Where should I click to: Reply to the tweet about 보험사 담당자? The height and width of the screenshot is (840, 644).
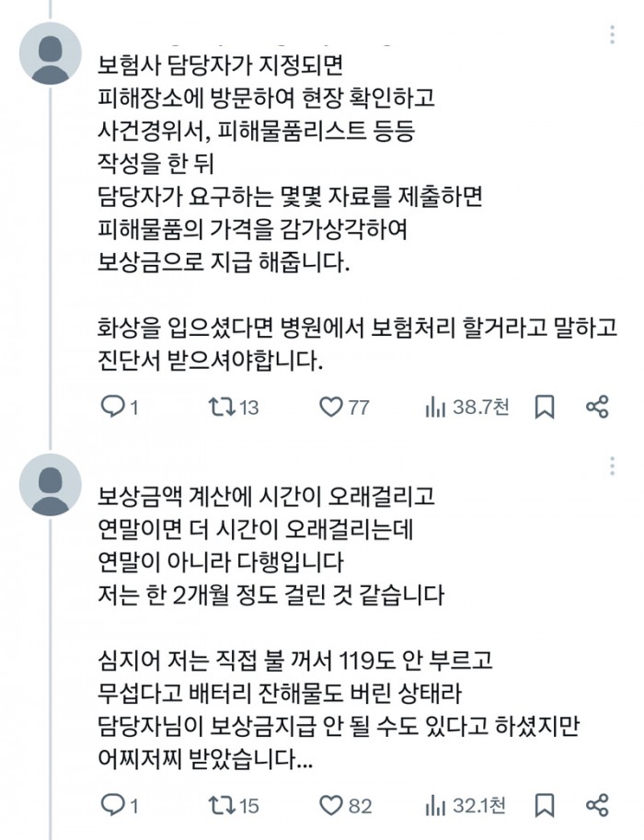[x=120, y=408]
